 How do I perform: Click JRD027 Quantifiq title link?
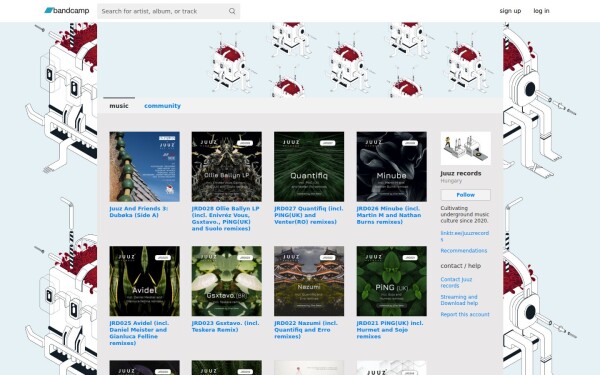tap(308, 215)
